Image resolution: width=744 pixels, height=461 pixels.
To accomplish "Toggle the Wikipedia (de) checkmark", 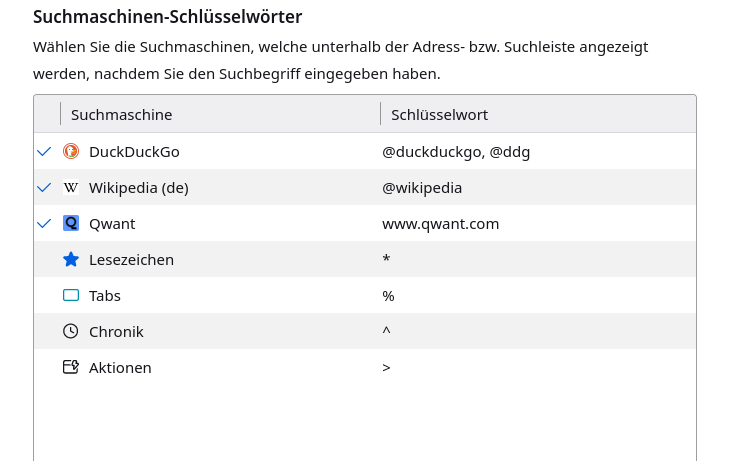I will tap(44, 188).
